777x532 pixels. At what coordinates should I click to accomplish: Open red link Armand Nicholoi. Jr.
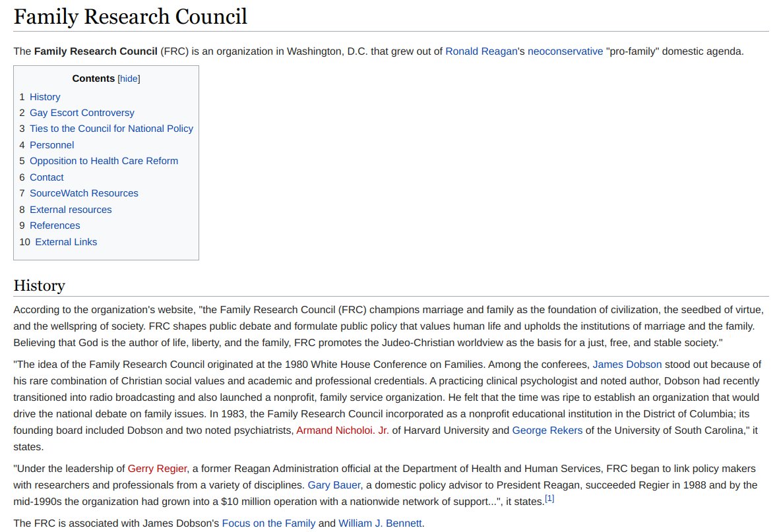(x=342, y=430)
